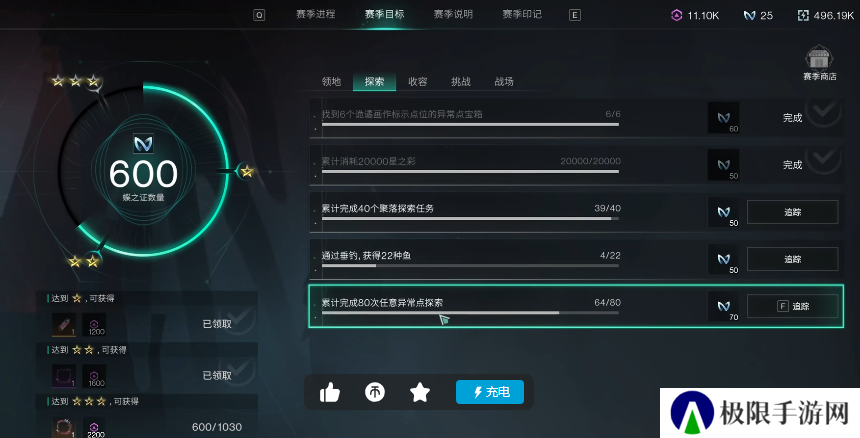This screenshot has width=860, height=438.
Task: Click 追踪 button for 39/40 task
Action: pos(792,212)
